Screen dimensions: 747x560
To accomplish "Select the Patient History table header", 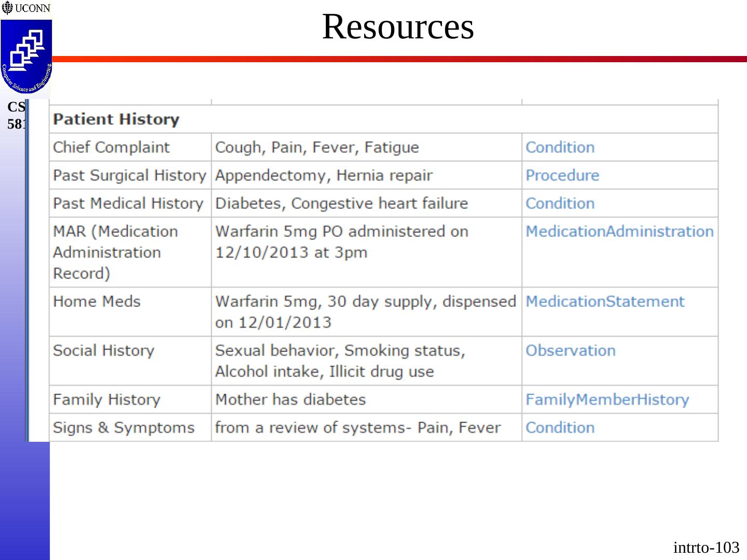I will 116,119.
